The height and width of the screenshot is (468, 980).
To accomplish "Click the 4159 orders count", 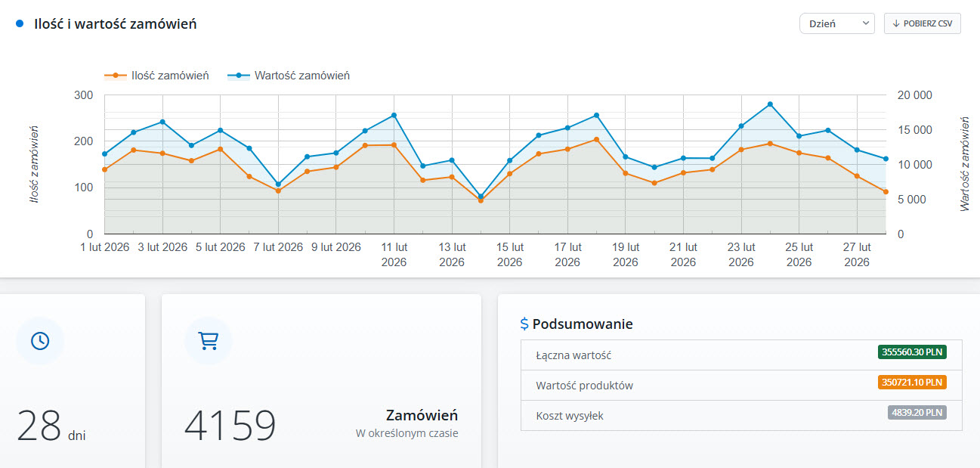I will click(x=230, y=426).
